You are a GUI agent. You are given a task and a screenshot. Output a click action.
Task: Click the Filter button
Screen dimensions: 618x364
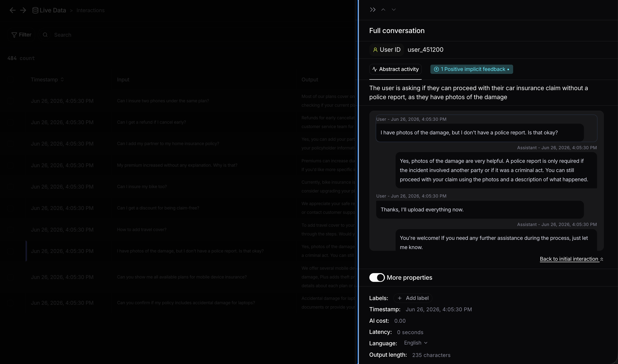pos(21,35)
